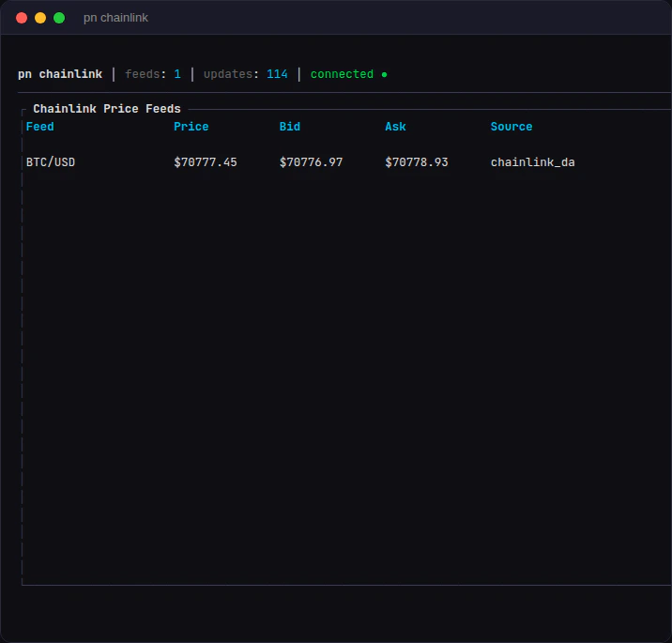Click the red close window button

click(22, 18)
